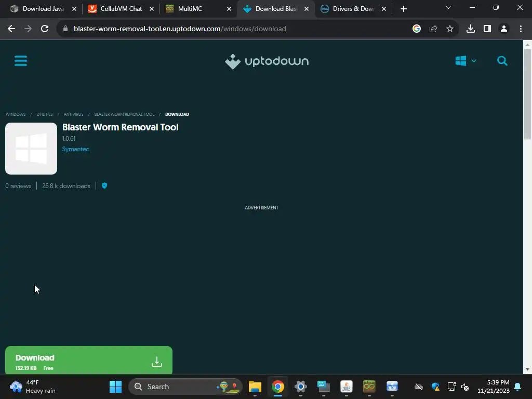Click the muted volume tray icon
532x399 pixels.
pyautogui.click(x=465, y=387)
